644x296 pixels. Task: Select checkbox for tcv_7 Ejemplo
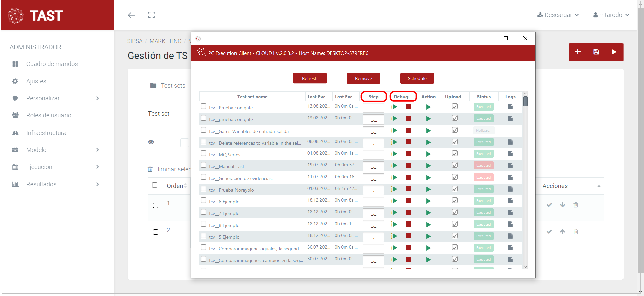pos(203,212)
